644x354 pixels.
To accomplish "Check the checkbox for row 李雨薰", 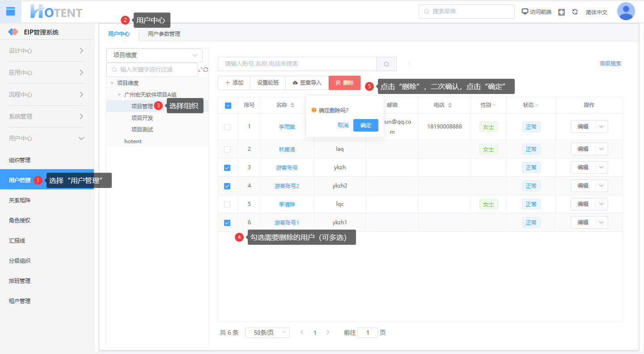I will point(227,127).
